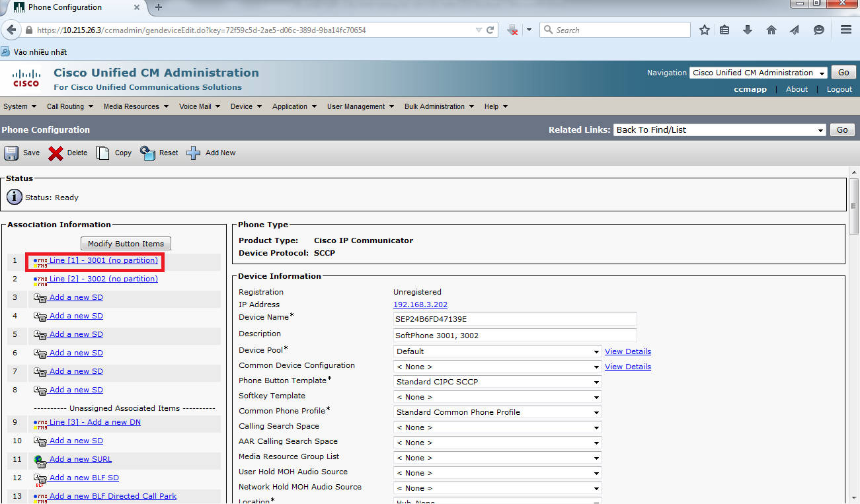
Task: Expand the Calling Search Space dropdown
Action: click(498, 427)
